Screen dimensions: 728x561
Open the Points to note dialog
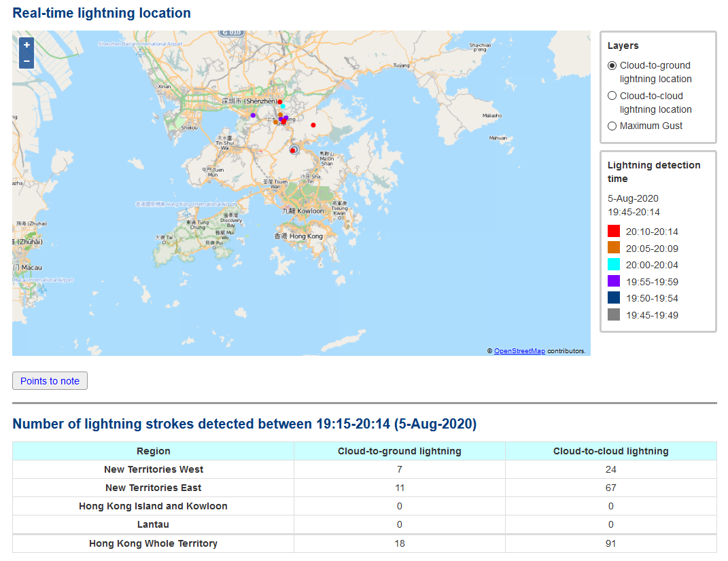pos(50,380)
